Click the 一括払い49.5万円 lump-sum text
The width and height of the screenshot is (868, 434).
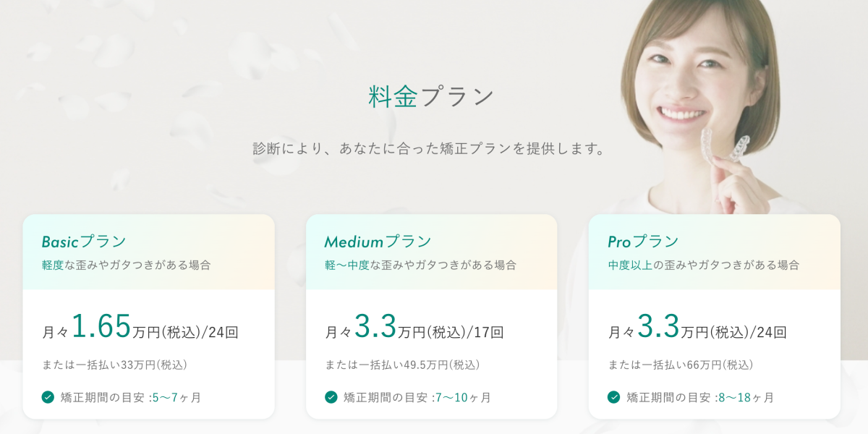click(402, 365)
